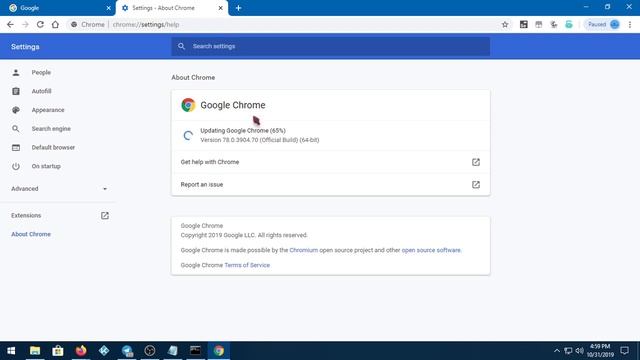This screenshot has height=360, width=640.
Task: Click the taskbar clock showing 4:59 PM
Action: [x=600, y=351]
